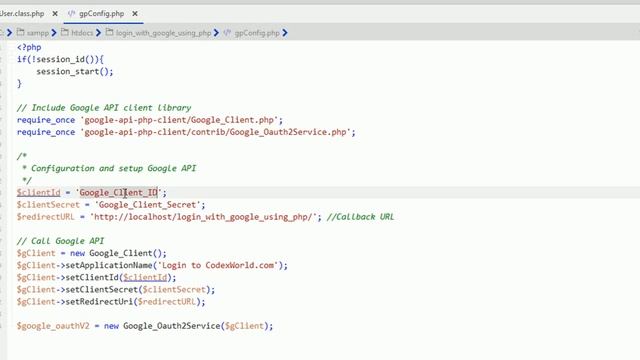Click the folder icon beside htdocs

[64, 32]
